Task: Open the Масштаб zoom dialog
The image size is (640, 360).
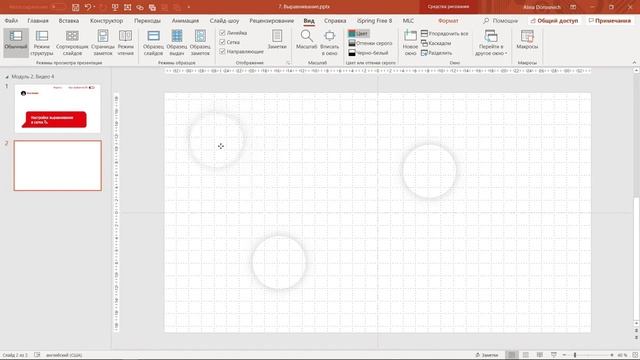Action: coord(307,40)
